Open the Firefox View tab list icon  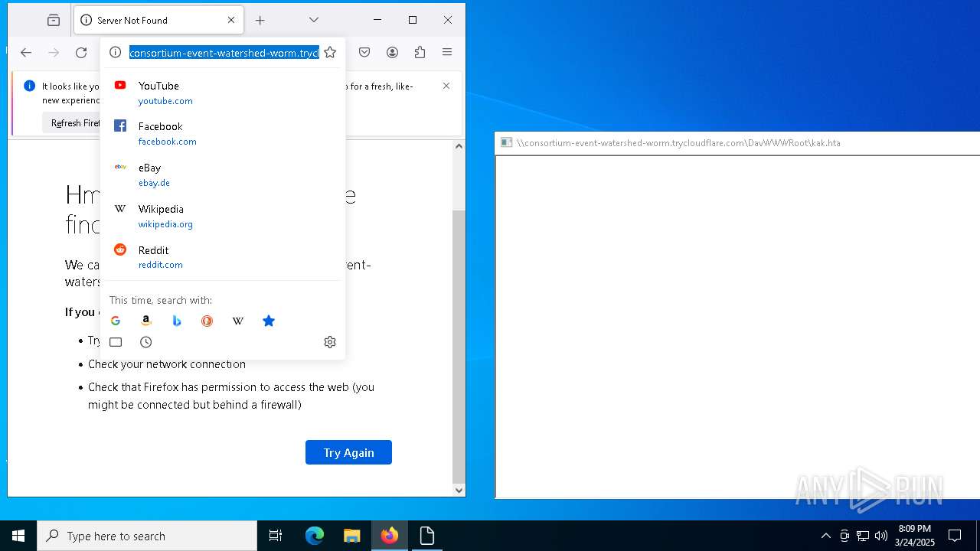click(x=53, y=21)
